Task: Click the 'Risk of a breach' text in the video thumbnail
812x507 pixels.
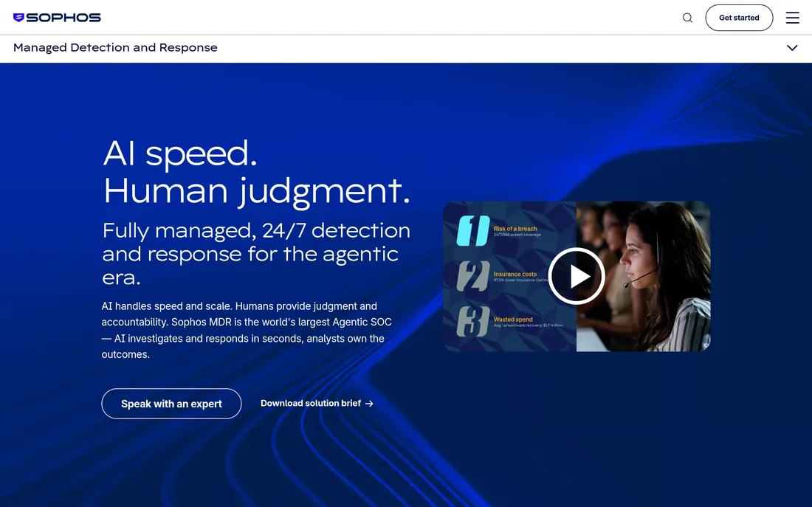Action: pyautogui.click(x=515, y=228)
